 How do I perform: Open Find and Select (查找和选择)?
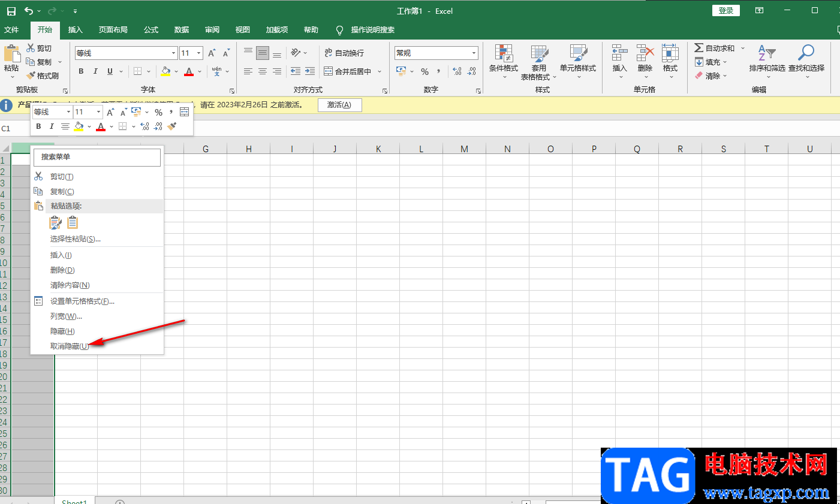(x=806, y=62)
